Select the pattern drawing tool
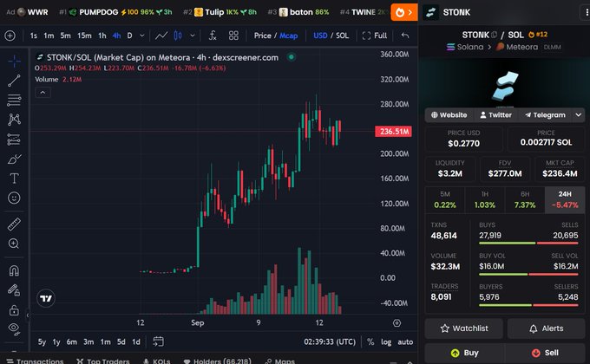 tap(14, 120)
